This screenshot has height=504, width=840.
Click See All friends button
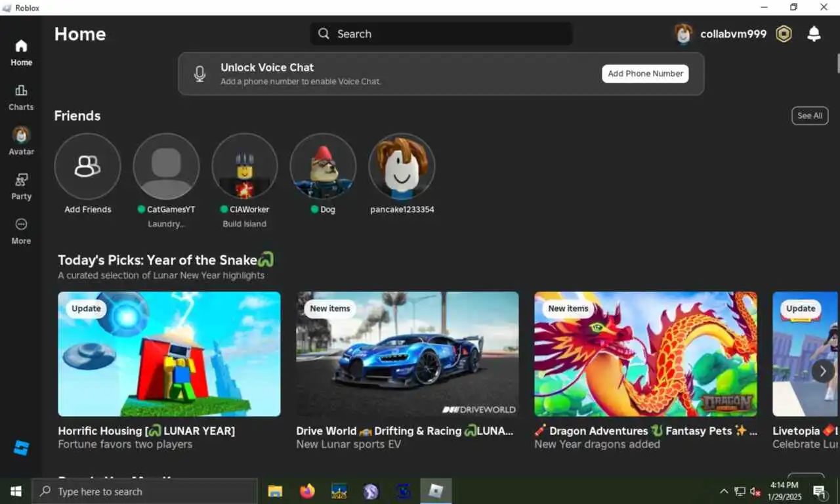810,115
